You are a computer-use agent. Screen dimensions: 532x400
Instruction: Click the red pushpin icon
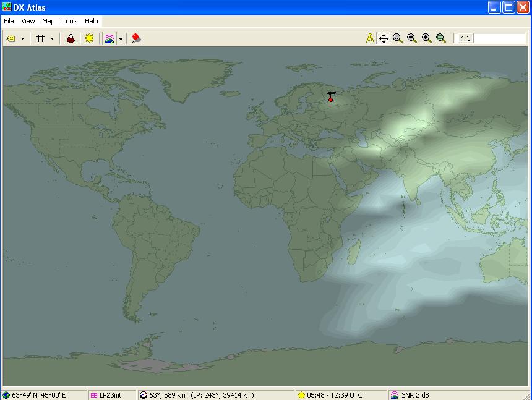click(136, 38)
